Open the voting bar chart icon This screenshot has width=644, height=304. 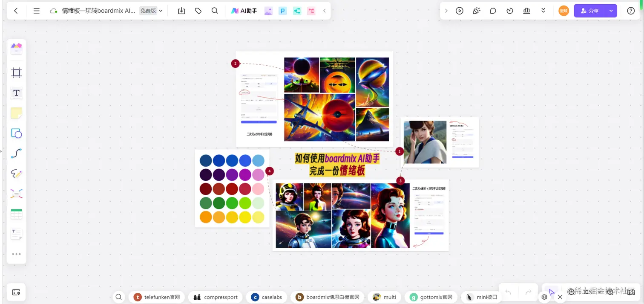526,11
